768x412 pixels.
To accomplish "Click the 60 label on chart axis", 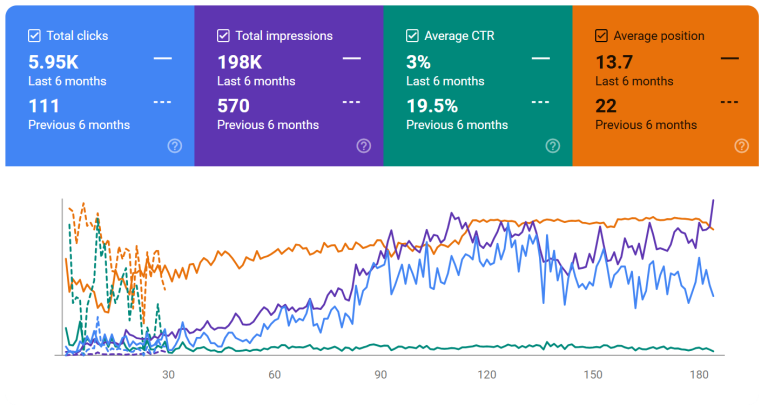I will [x=274, y=375].
